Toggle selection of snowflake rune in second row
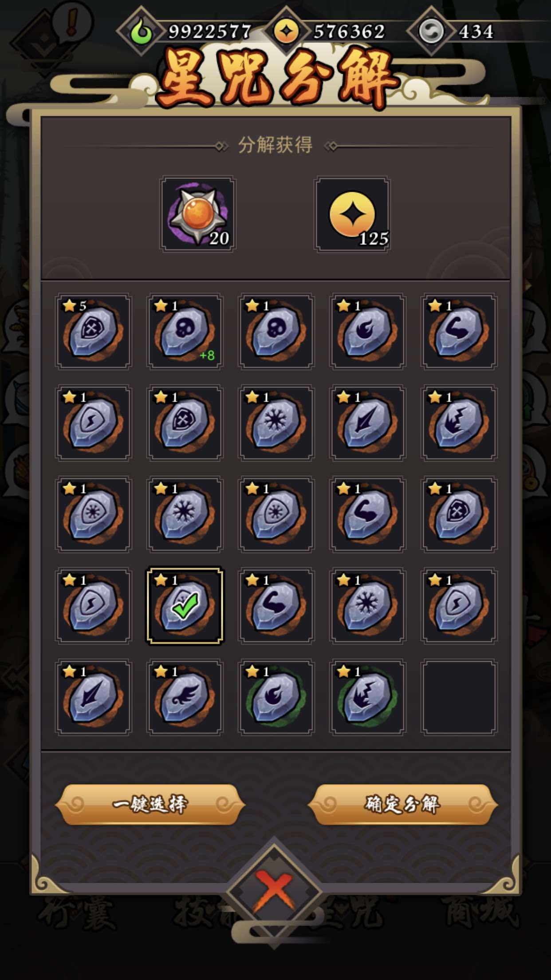The height and width of the screenshot is (980, 551). click(276, 423)
